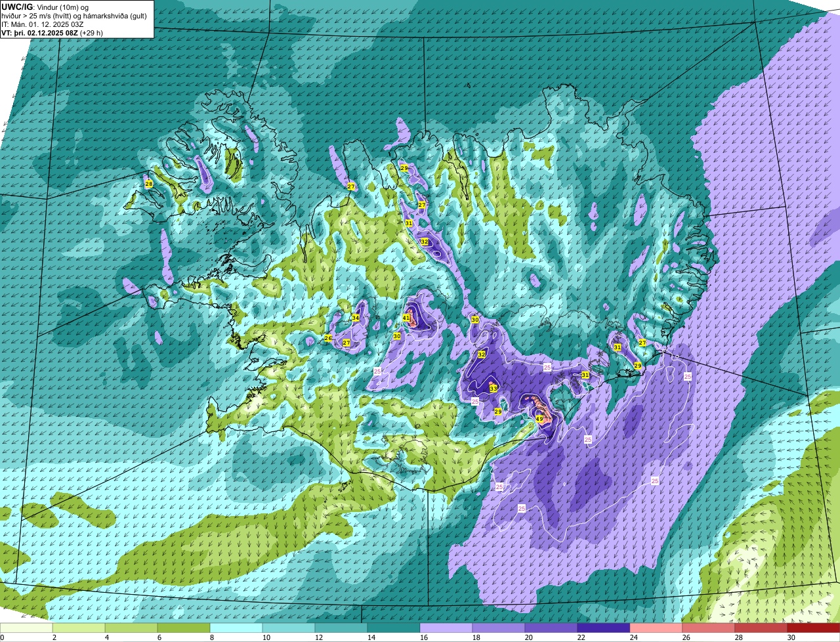Click the 28–30 m/s red legend swatch
This screenshot has width=840, height=642.
[761, 628]
